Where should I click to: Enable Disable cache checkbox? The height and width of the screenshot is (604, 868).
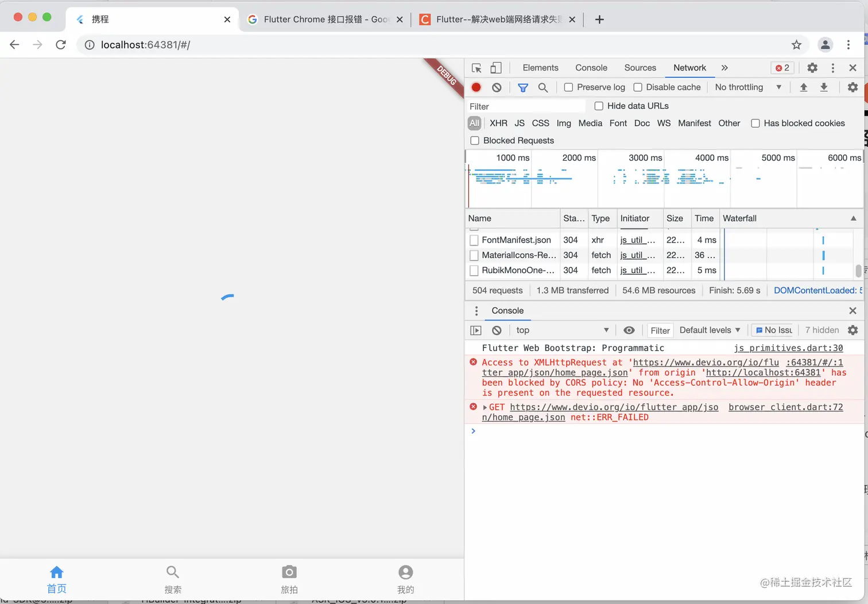click(x=638, y=87)
